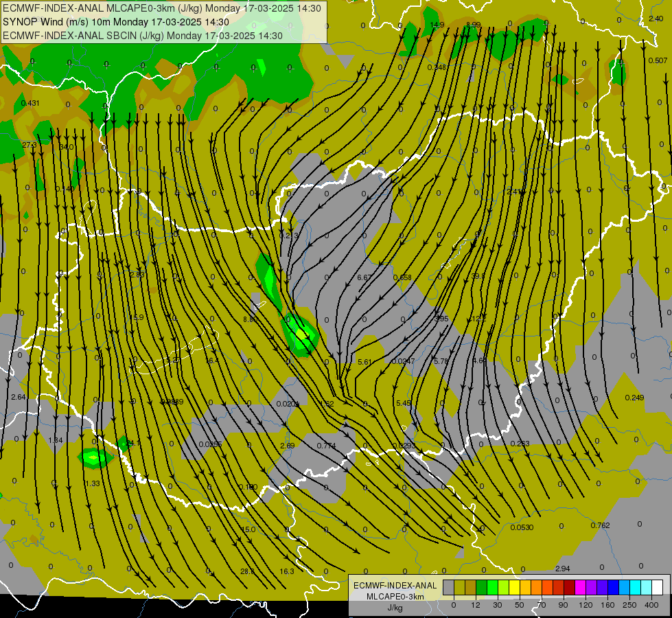Click the map value 0.0204
Screen dimensions: 672x618
point(288,404)
